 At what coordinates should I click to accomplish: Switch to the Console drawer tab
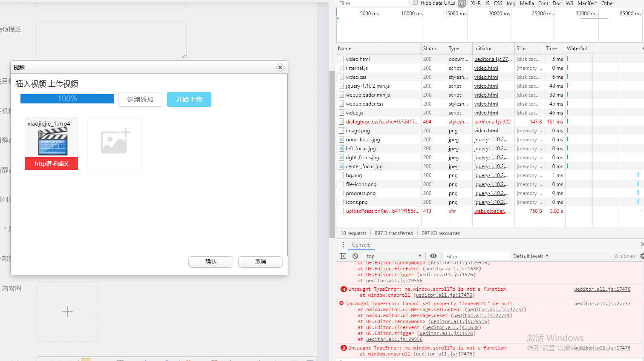(x=361, y=245)
